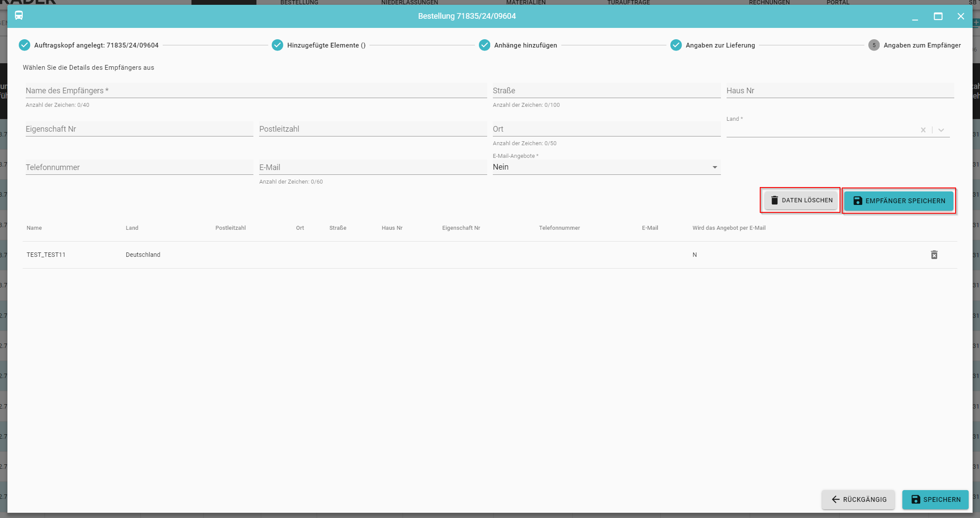Select step 5 Angaben zum Empfänger circle
The width and height of the screenshot is (980, 518).
(874, 45)
